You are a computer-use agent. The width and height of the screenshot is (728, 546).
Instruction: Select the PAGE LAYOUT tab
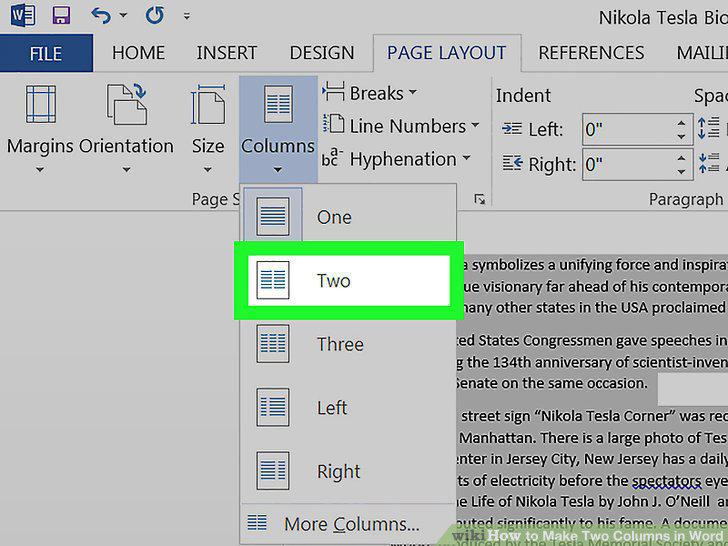click(447, 53)
